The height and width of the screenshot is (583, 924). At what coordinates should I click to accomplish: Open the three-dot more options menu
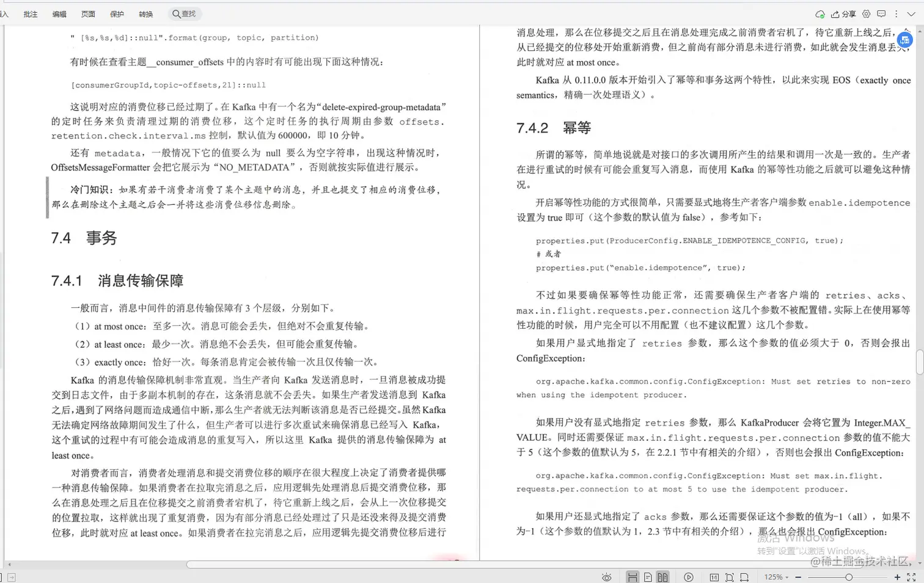point(896,13)
